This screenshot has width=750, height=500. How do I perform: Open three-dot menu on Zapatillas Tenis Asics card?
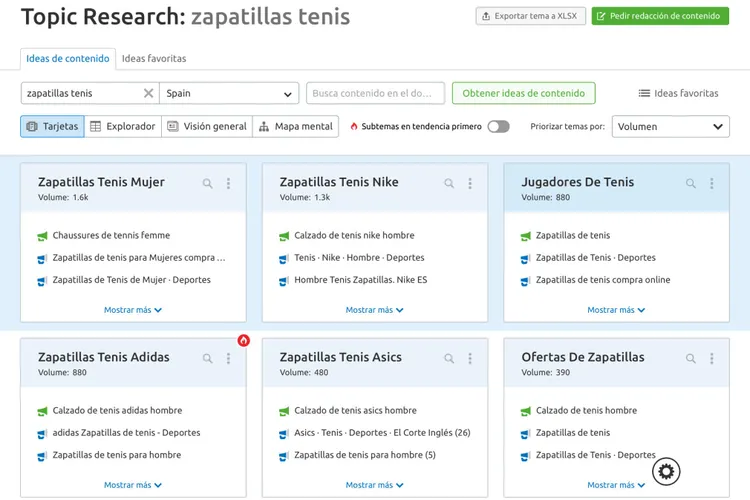click(x=470, y=358)
